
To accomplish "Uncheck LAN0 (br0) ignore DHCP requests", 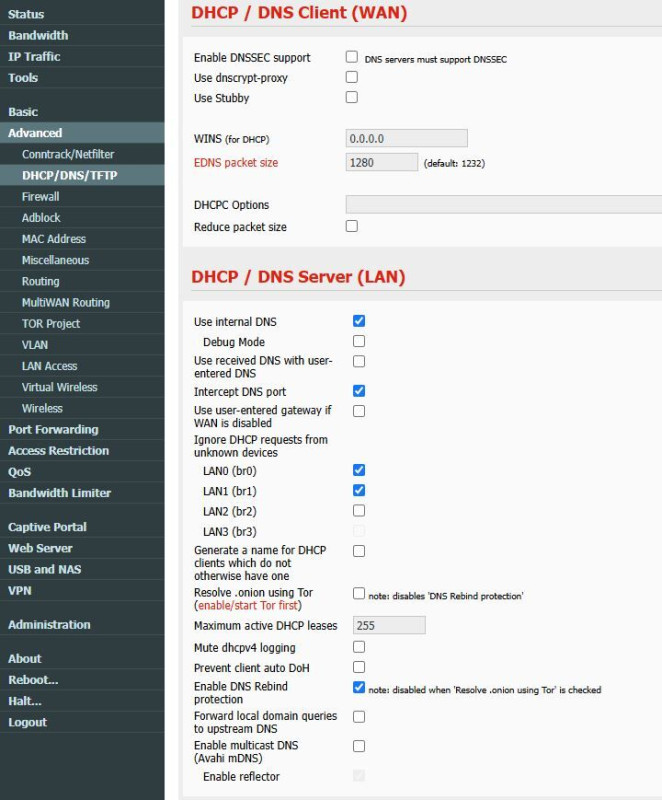I will tap(359, 470).
